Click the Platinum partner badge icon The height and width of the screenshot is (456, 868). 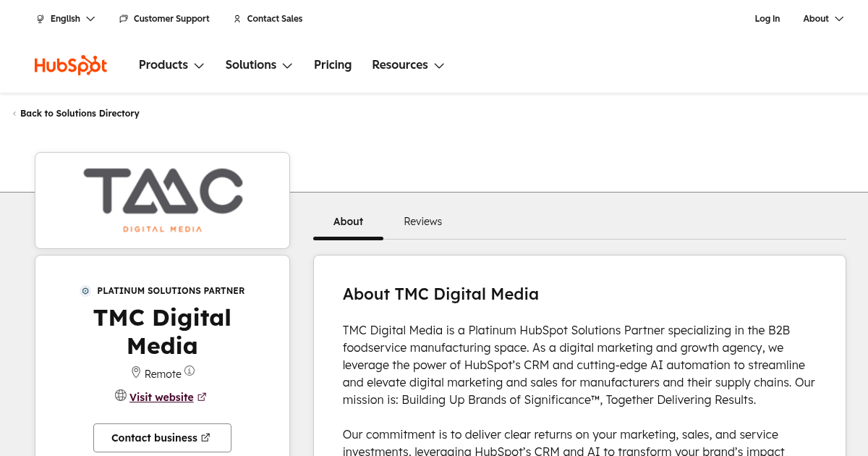pyautogui.click(x=85, y=291)
